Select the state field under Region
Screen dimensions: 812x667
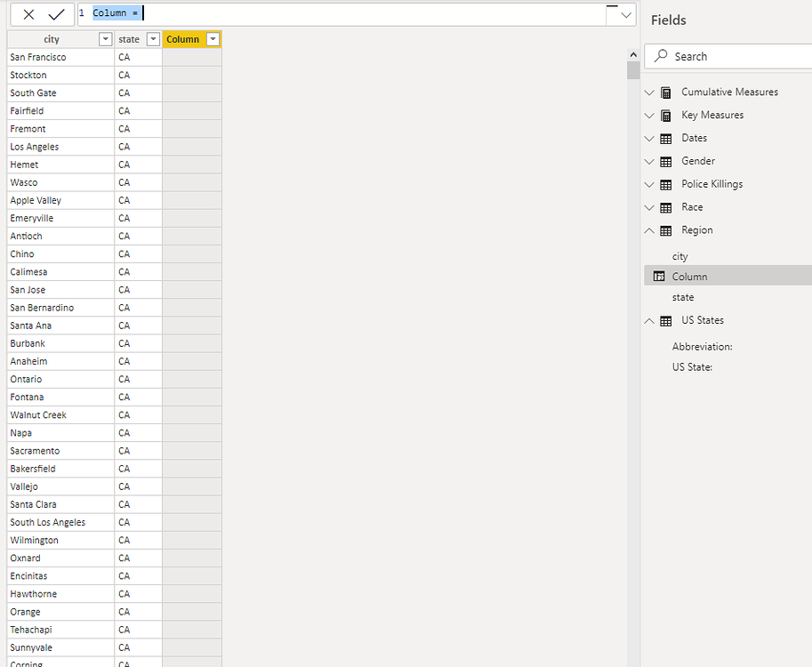[682, 297]
